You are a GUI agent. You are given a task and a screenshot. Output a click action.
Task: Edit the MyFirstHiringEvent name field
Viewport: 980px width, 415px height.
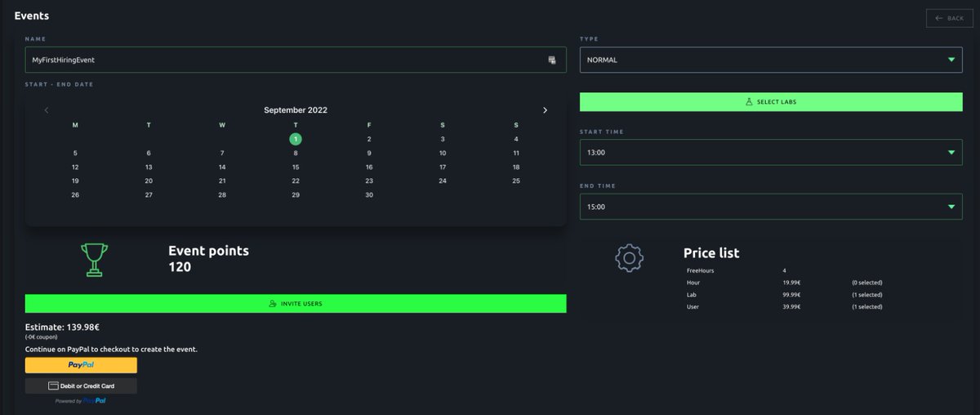296,60
